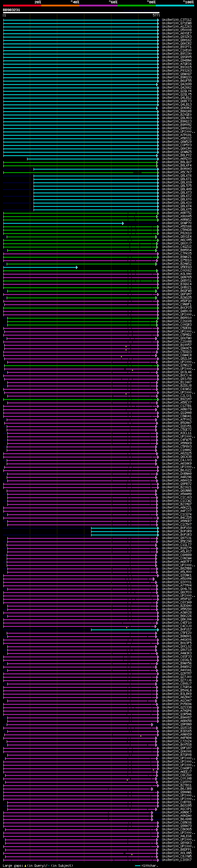
Task: Click the short cyan bar for UniRef100_Q0WP70
Action: coord(64,224)
